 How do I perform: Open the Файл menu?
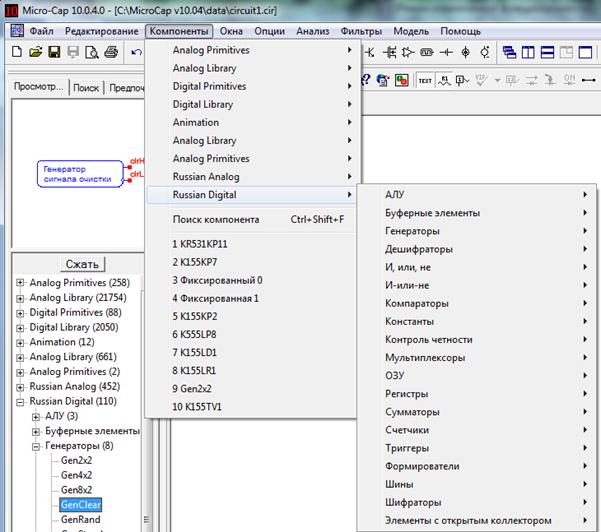41,31
